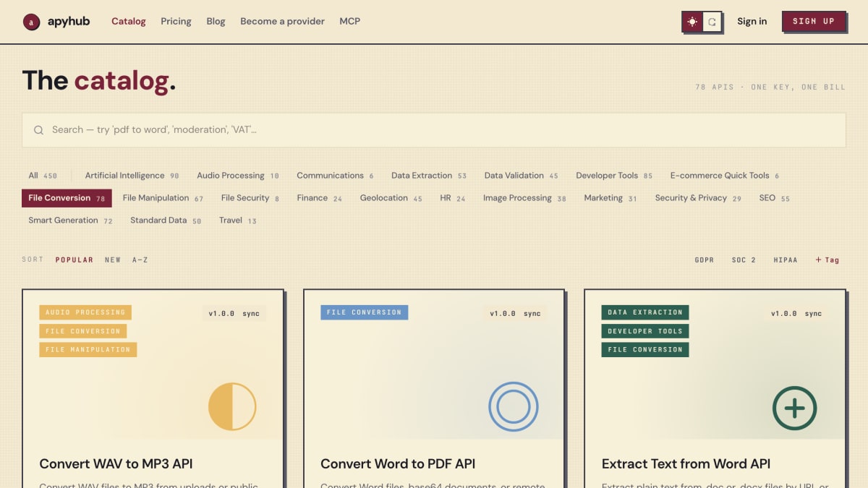Filter by File Security category
The image size is (868, 488).
[x=250, y=198]
